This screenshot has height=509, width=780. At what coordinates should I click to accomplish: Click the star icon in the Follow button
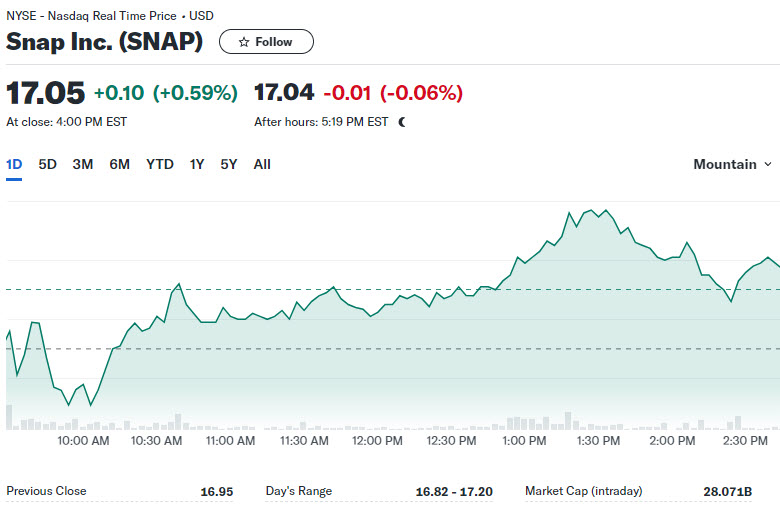[x=244, y=42]
